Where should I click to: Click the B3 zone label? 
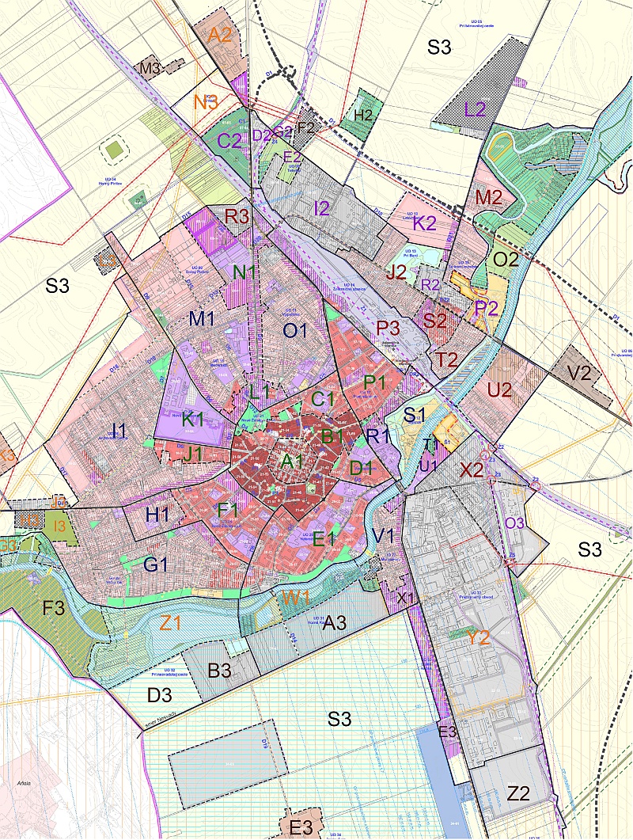[219, 671]
